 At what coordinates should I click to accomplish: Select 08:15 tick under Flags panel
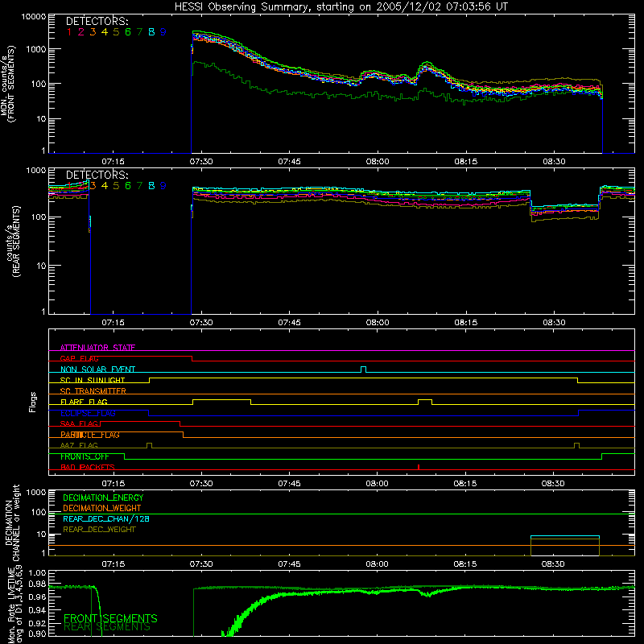(465, 484)
